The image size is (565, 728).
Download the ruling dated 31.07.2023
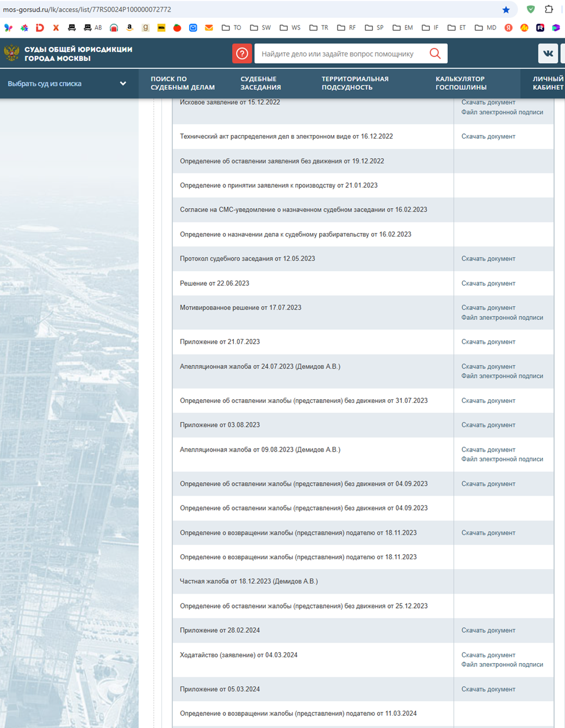click(488, 401)
